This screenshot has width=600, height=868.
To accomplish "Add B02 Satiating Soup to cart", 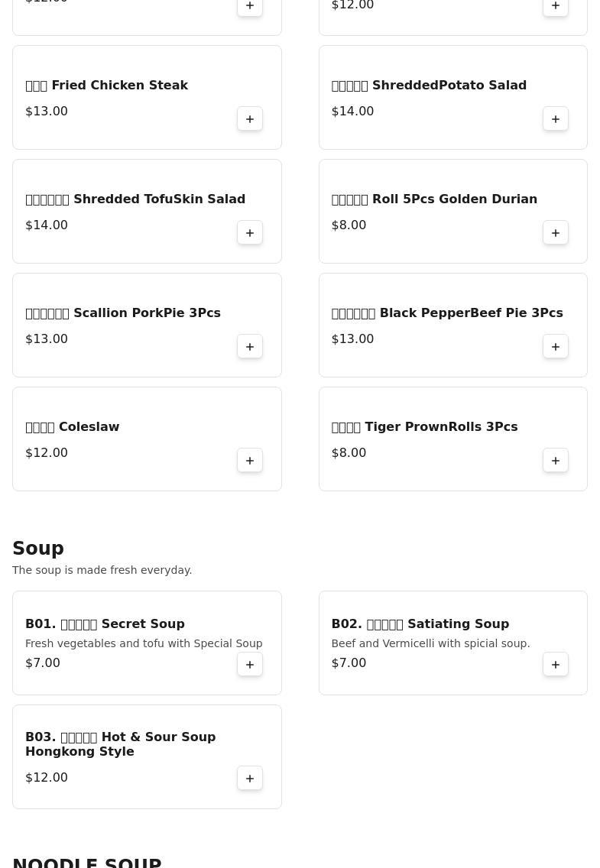I will (x=556, y=665).
